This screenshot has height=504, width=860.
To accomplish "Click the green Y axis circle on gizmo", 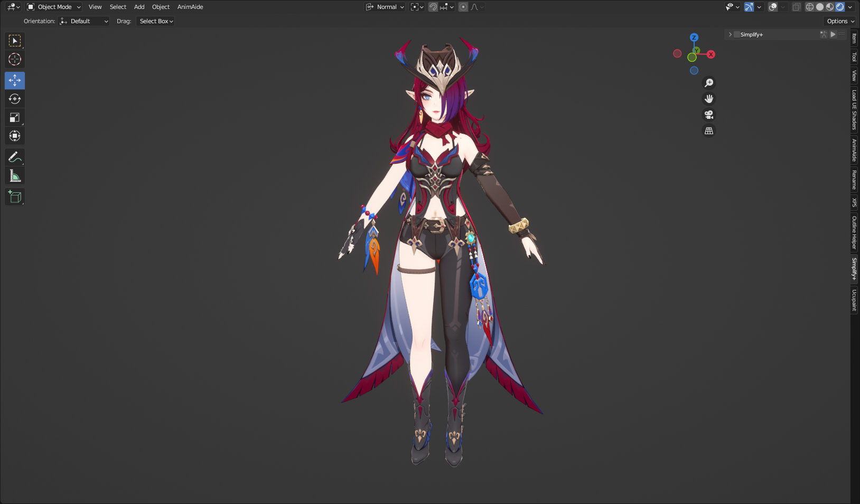I will point(697,51).
